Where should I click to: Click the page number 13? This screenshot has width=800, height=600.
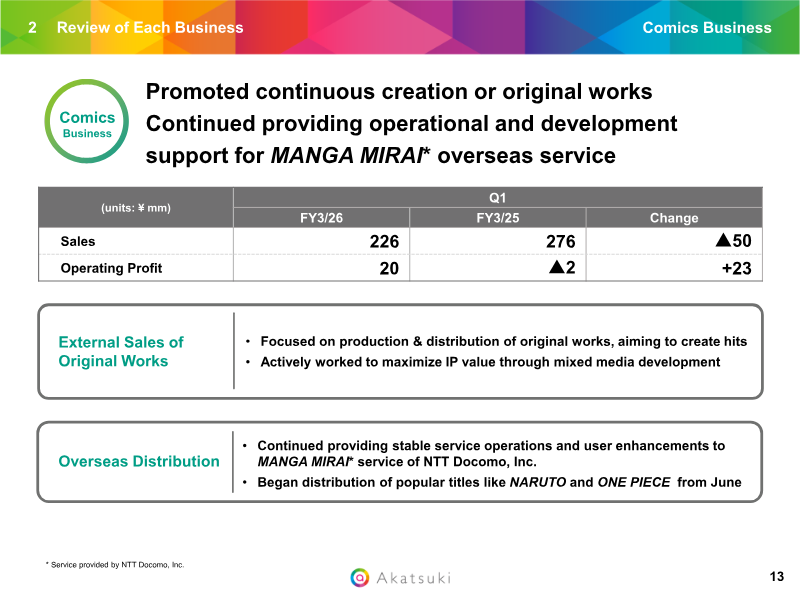tap(777, 577)
